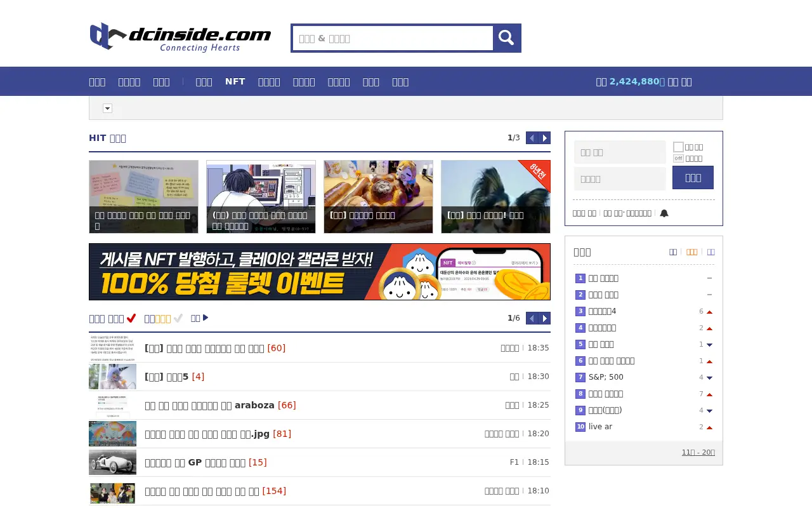Focus the lower password field
This screenshot has width=812, height=508.
pos(620,179)
